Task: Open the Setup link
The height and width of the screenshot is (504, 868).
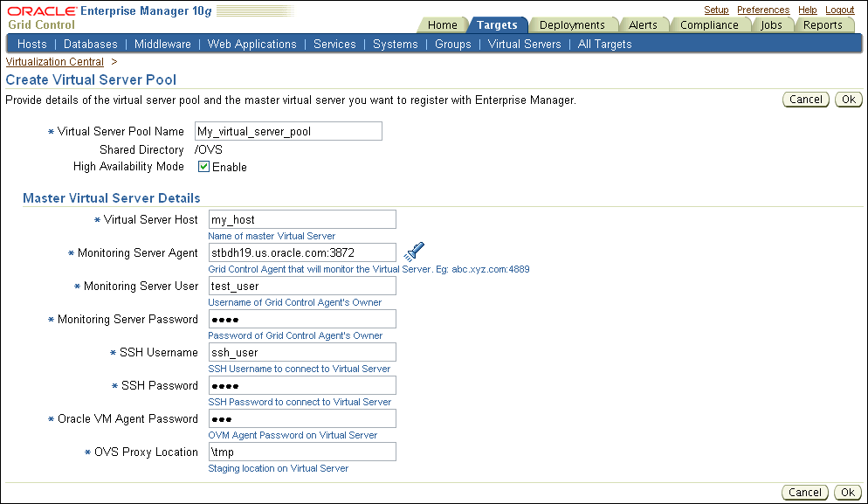Action: click(x=716, y=9)
